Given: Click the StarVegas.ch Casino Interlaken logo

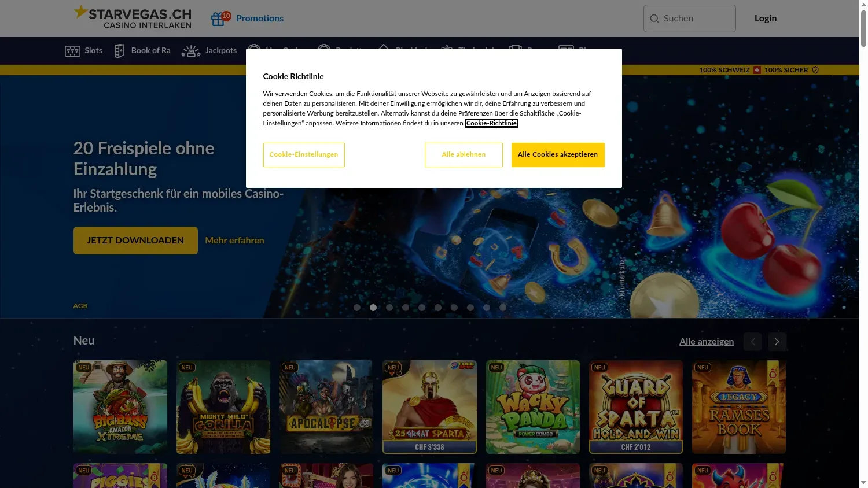Looking at the screenshot, I should tap(133, 17).
